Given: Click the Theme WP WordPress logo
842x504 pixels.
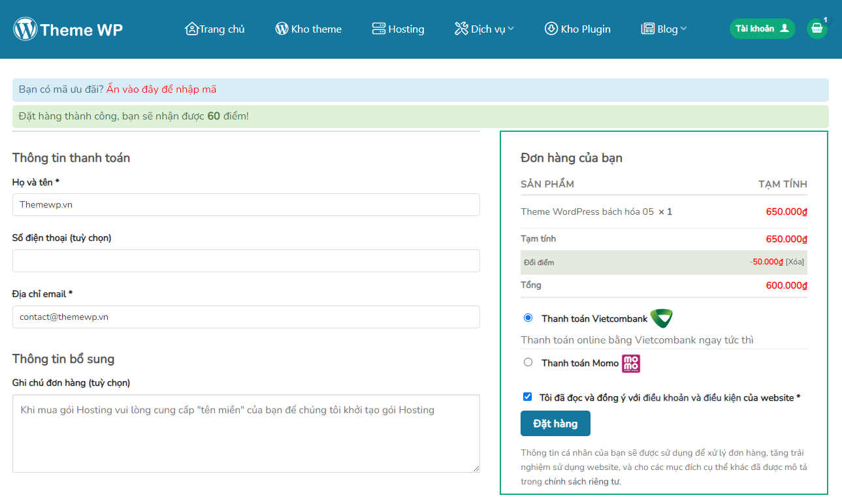Looking at the screenshot, I should (25, 29).
